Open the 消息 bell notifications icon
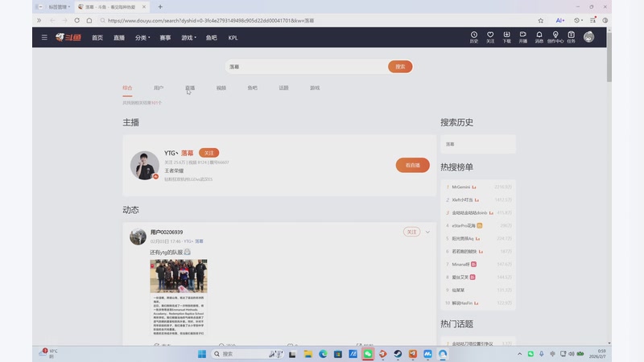644x362 pixels. 539,37
